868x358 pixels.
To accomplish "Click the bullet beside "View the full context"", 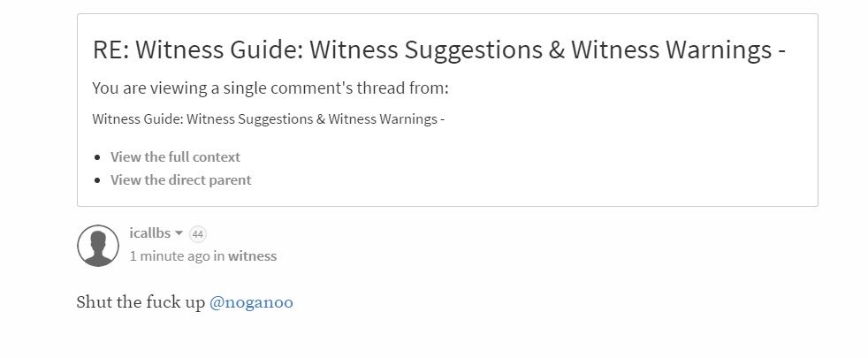I will (96, 157).
